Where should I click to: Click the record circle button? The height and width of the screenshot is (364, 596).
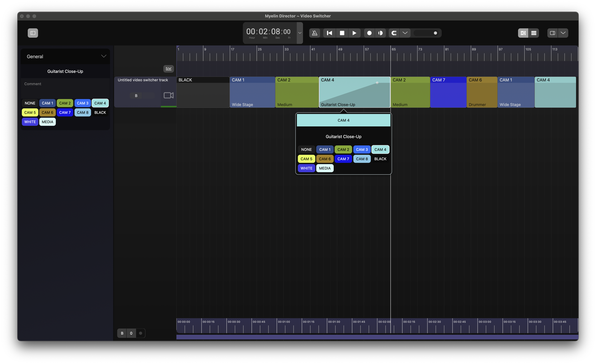click(x=369, y=33)
